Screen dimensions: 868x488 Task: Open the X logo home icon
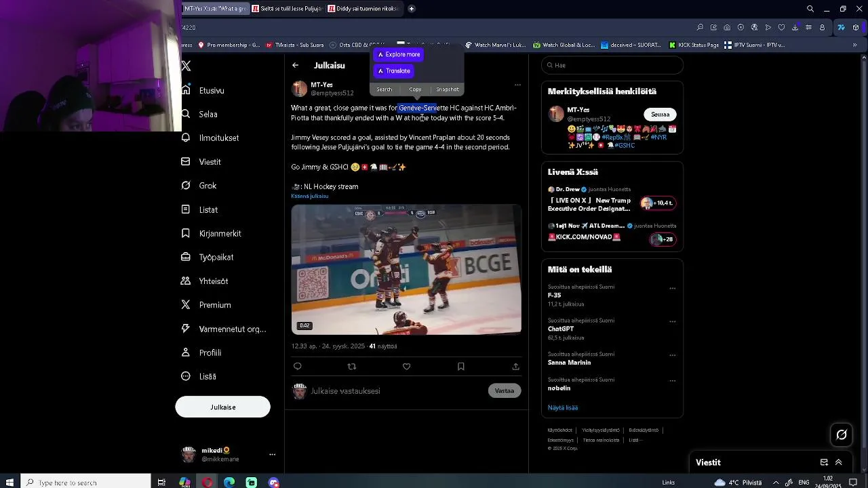click(x=186, y=66)
